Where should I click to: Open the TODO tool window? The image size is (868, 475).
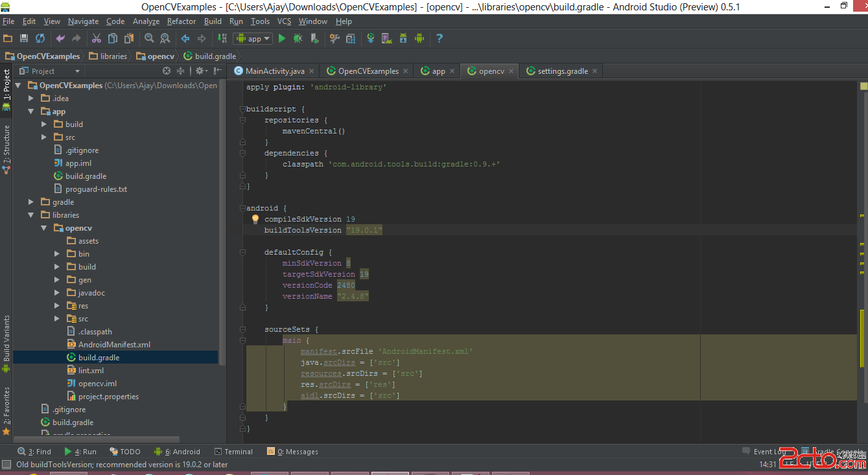pyautogui.click(x=125, y=452)
